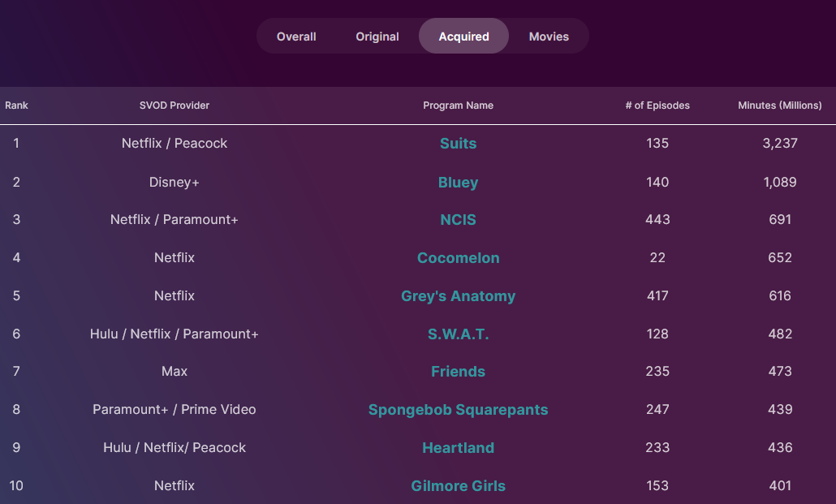
Task: Click the # of Episodes header
Action: [657, 106]
